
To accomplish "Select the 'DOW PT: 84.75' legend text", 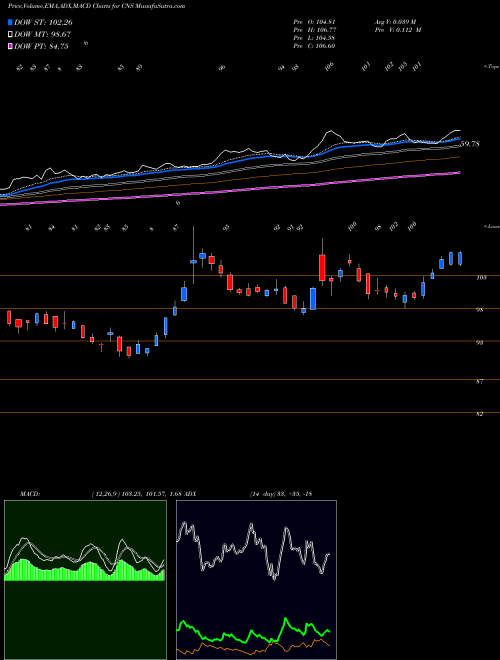I will pyautogui.click(x=41, y=46).
